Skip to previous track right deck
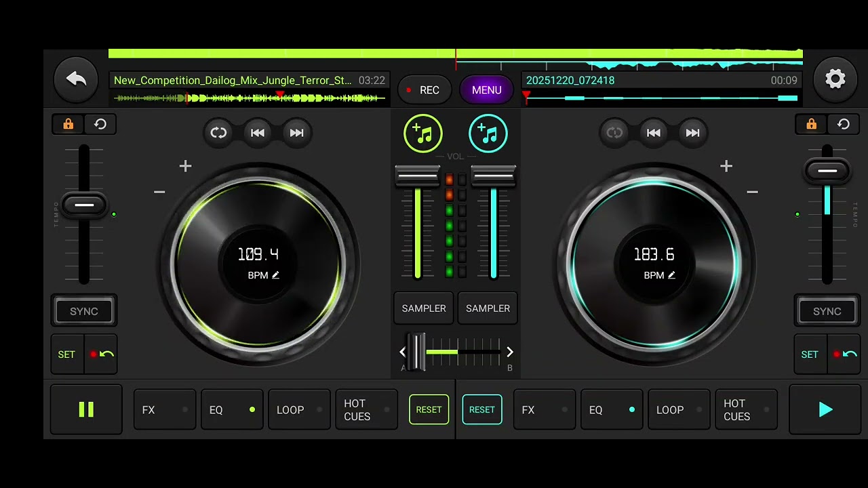 coord(653,133)
